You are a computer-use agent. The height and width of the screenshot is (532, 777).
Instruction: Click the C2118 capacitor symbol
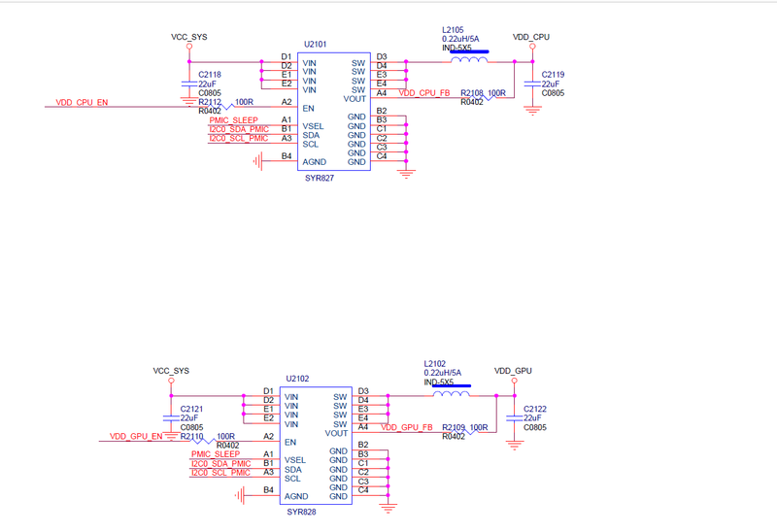point(188,84)
